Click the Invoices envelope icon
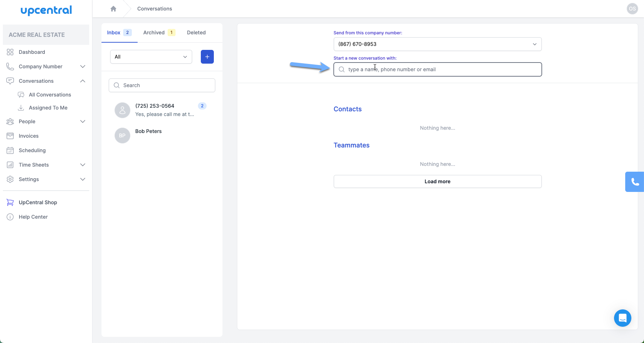This screenshot has height=343, width=644. tap(10, 136)
